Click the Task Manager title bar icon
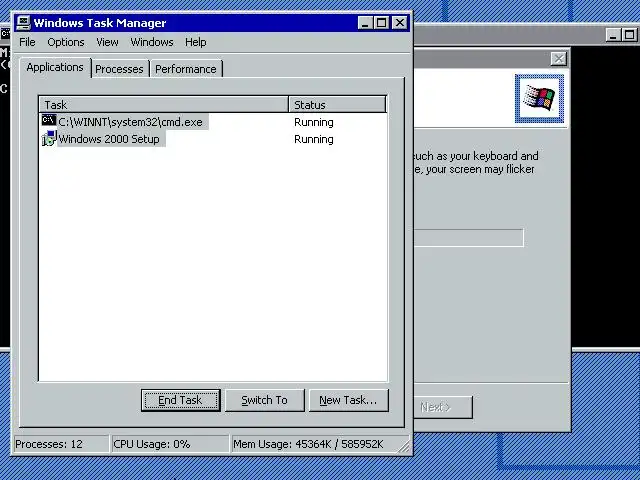 23,23
